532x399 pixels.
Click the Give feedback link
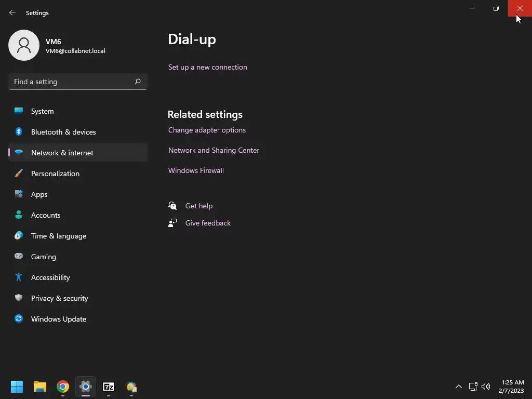click(208, 223)
